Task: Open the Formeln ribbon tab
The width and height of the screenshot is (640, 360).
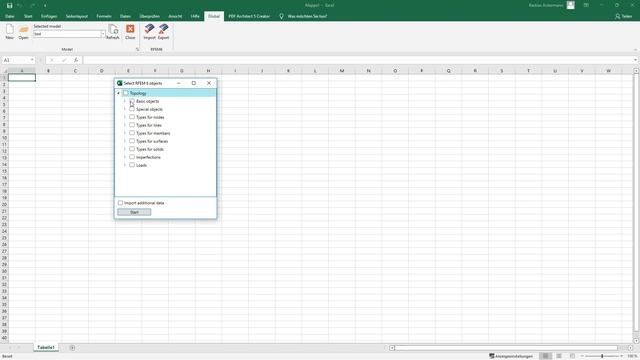Action: tap(104, 16)
